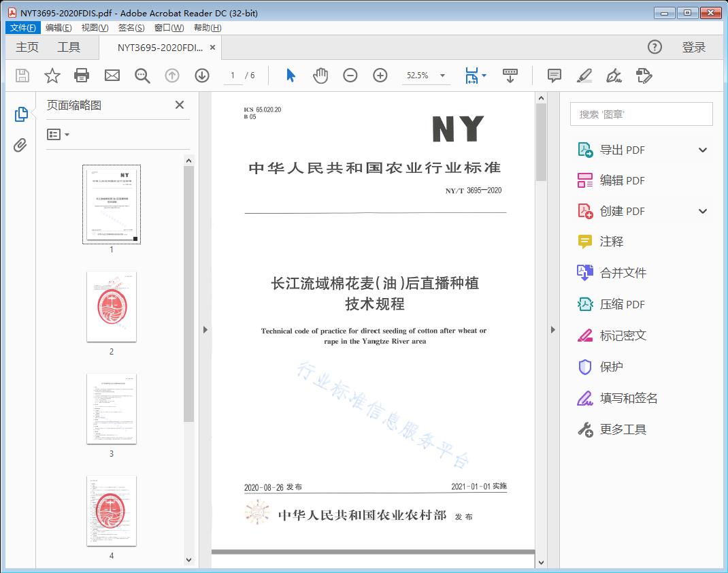Open the thumbnail options dropdown
Viewport: 728px width, 573px height.
point(59,135)
